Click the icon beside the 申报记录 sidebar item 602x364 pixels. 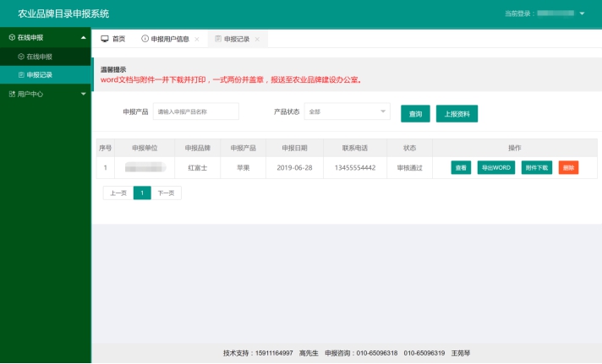(21, 75)
